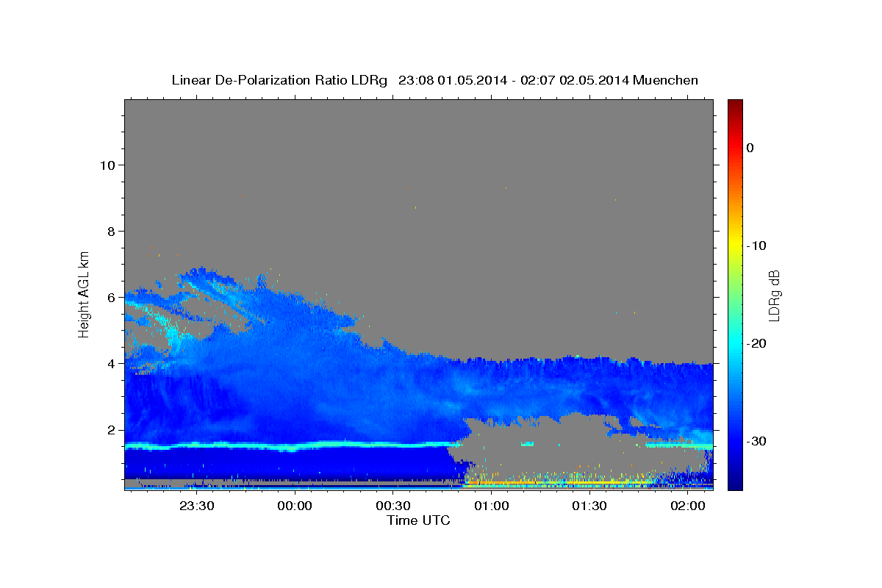Click the colorbar value '-10'
This screenshot has height=588, width=882.
pyautogui.click(x=756, y=245)
